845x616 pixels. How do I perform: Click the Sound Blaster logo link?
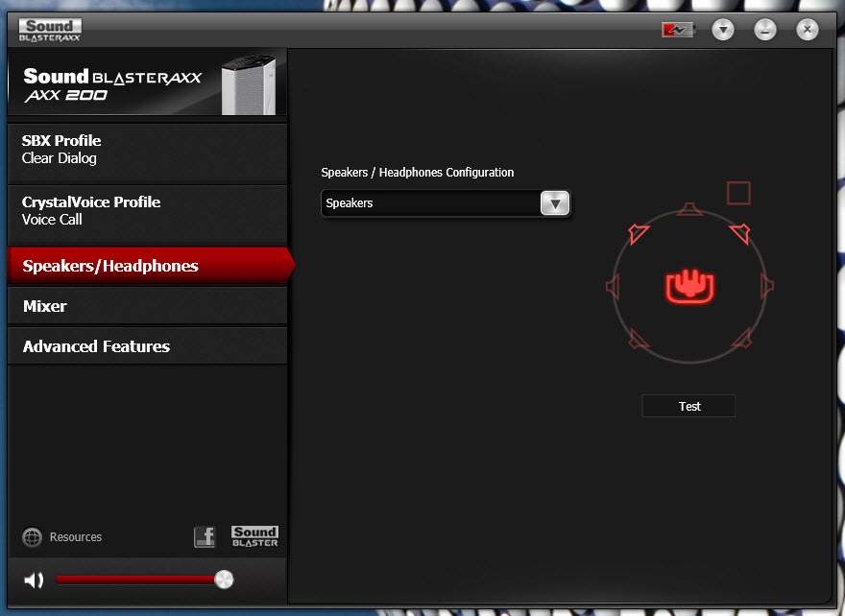[x=254, y=537]
